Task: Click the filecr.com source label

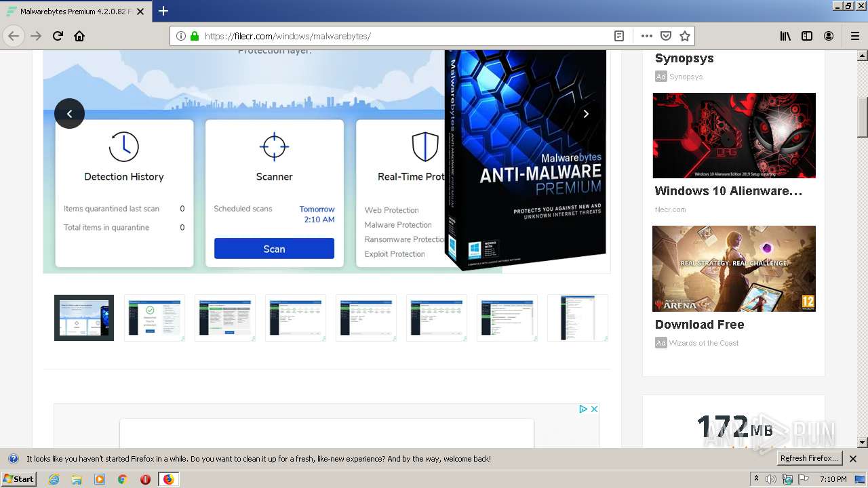Action: [670, 209]
